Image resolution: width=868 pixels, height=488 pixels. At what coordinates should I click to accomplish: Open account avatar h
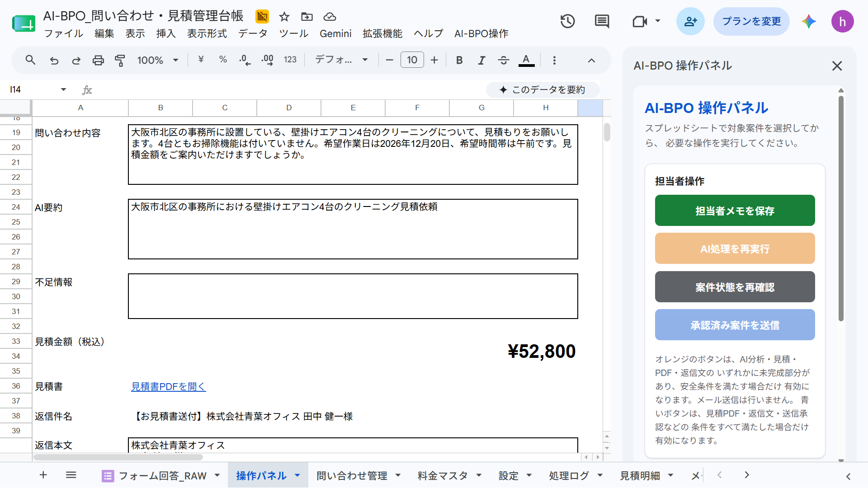[842, 21]
